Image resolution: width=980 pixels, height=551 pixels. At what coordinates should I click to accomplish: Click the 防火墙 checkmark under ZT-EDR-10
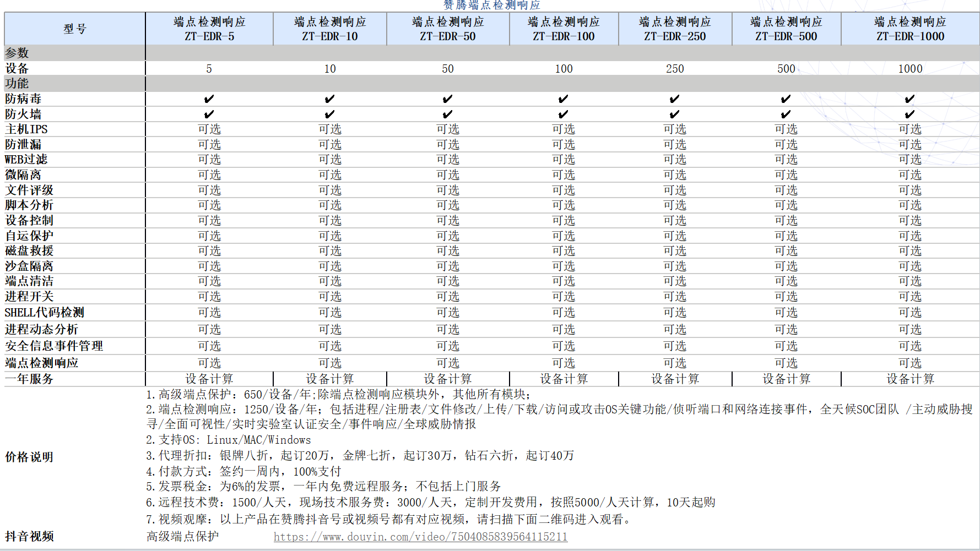point(329,114)
